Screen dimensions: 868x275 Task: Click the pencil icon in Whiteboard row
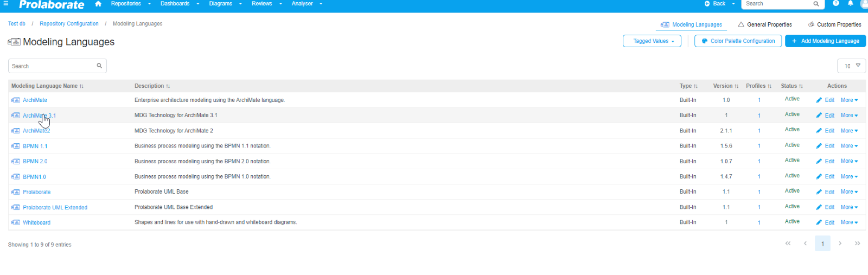[x=819, y=222]
